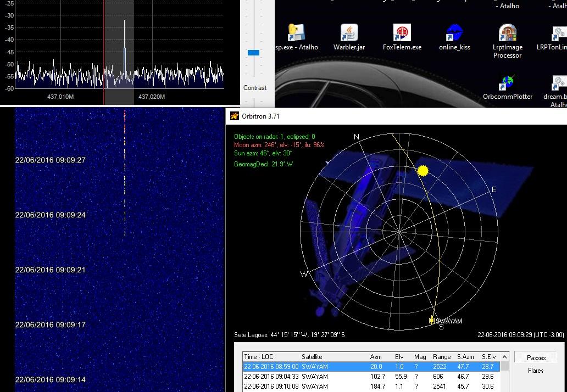Click the yellow Sun marker on radar
The width and height of the screenshot is (567, 392).
[x=423, y=171]
